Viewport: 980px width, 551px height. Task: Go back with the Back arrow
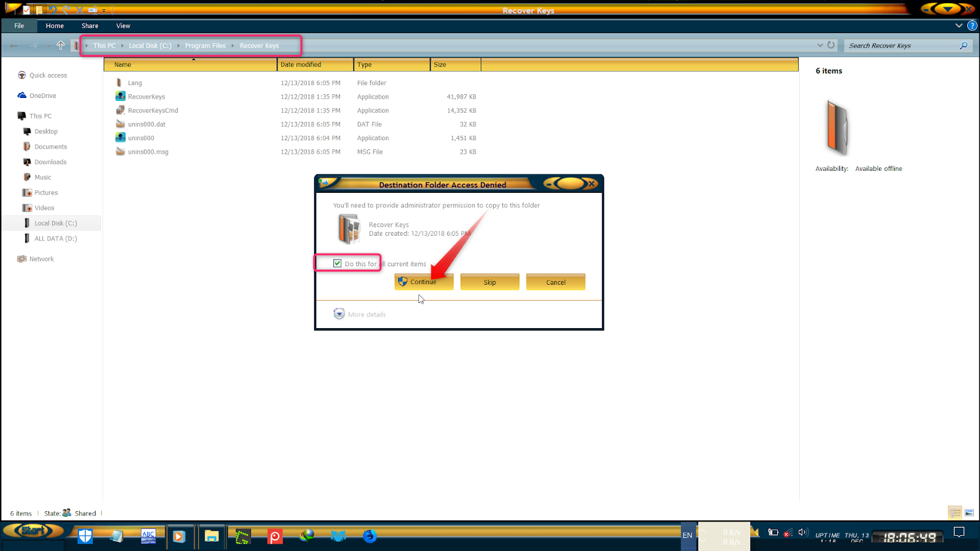13,45
